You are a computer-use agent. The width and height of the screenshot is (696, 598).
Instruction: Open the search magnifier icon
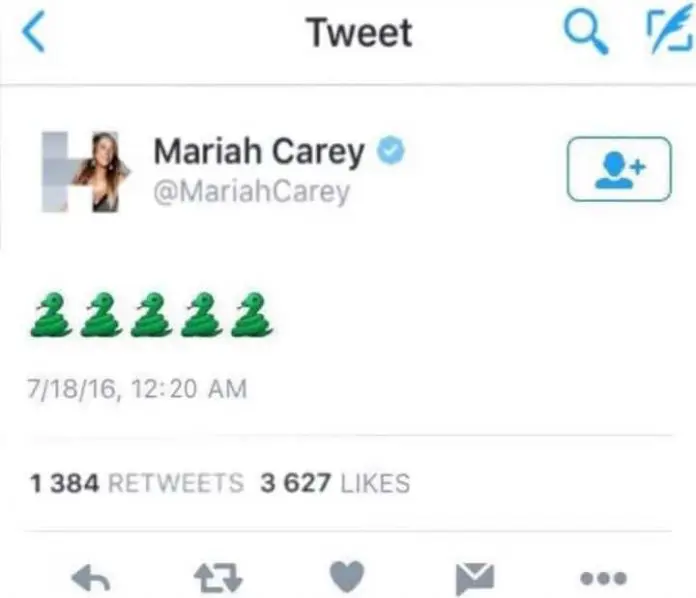click(585, 32)
